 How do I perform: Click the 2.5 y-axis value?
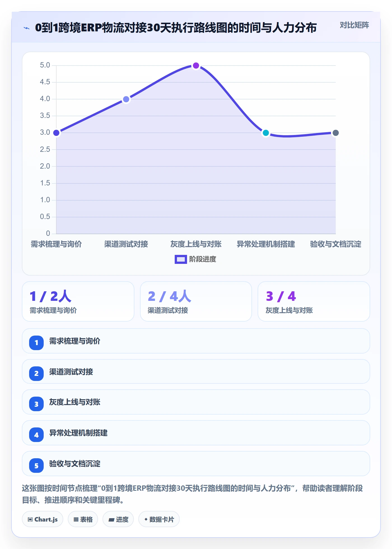[45, 150]
